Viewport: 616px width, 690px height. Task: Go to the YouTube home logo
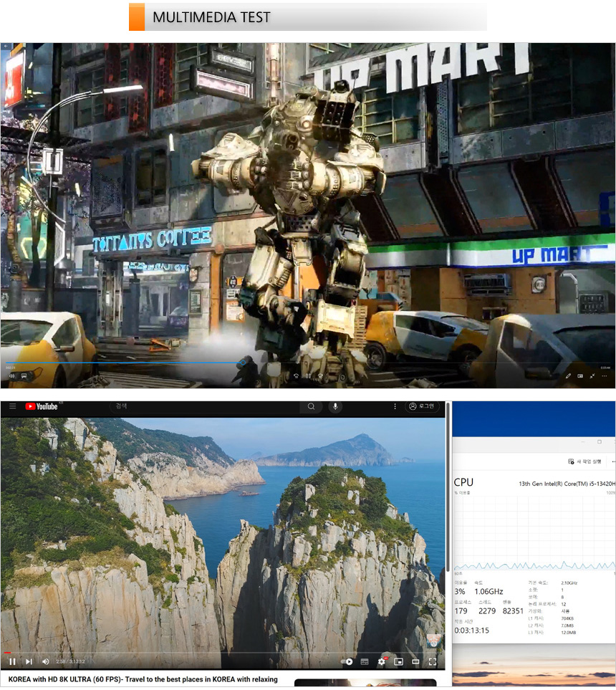[x=42, y=406]
